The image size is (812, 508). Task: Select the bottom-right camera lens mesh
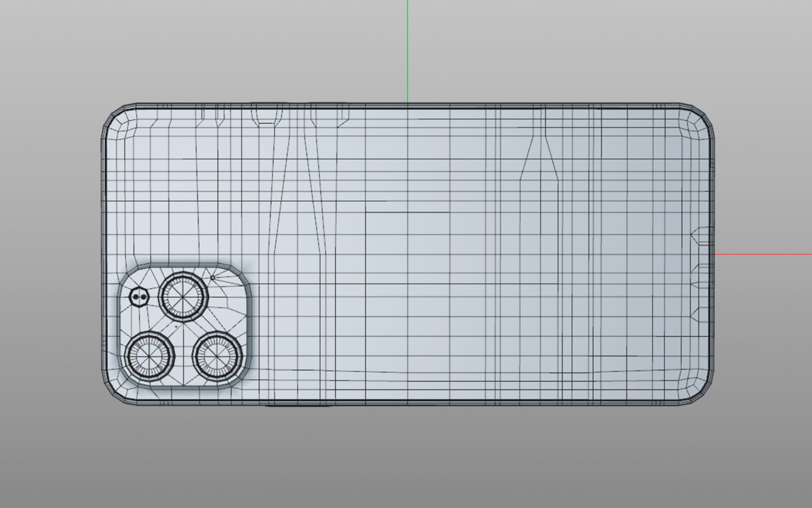[x=218, y=356]
